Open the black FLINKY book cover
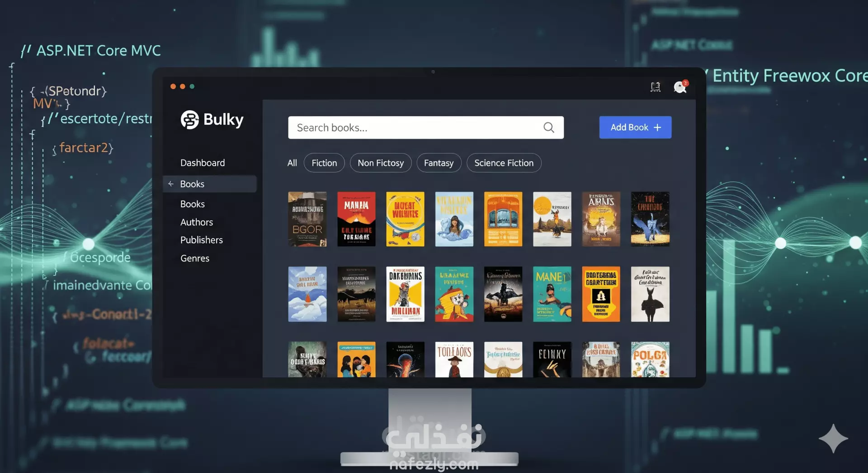This screenshot has width=868, height=473. (x=552, y=360)
